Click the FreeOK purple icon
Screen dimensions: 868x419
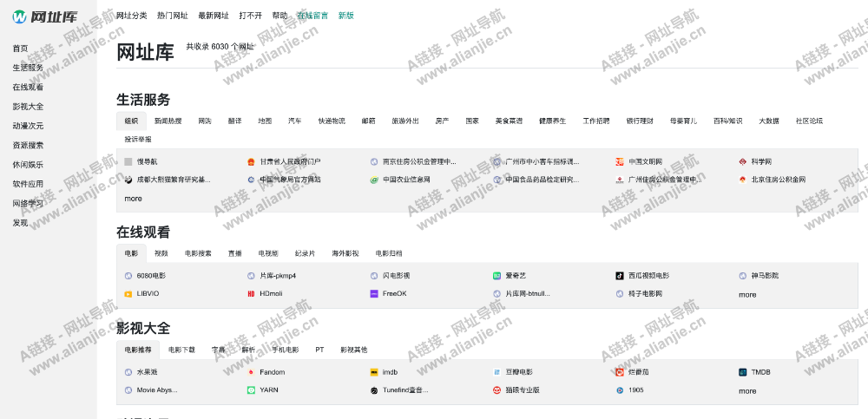click(374, 294)
